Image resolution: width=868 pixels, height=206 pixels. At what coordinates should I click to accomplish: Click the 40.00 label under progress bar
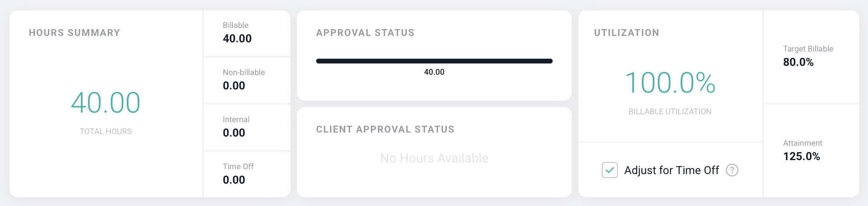pos(434,72)
